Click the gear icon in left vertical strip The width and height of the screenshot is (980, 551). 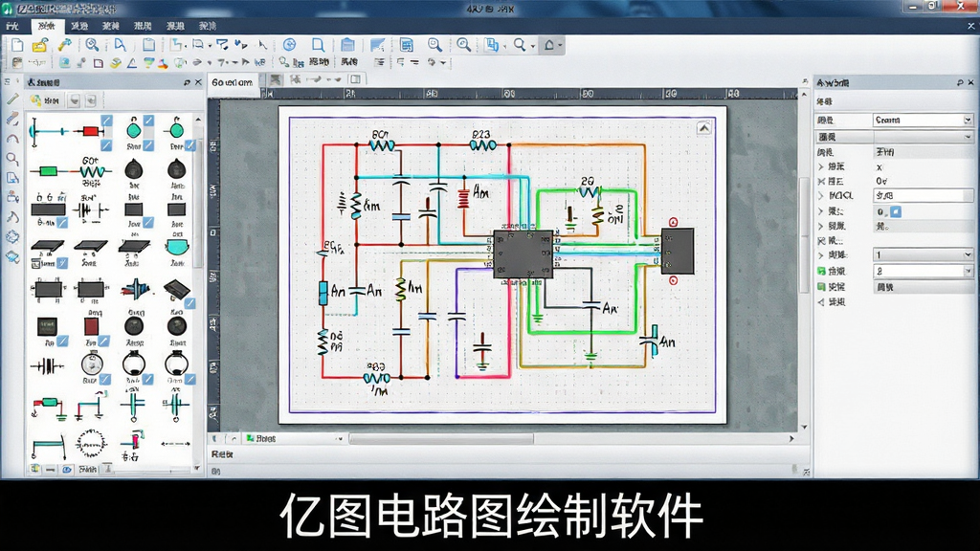(11, 237)
